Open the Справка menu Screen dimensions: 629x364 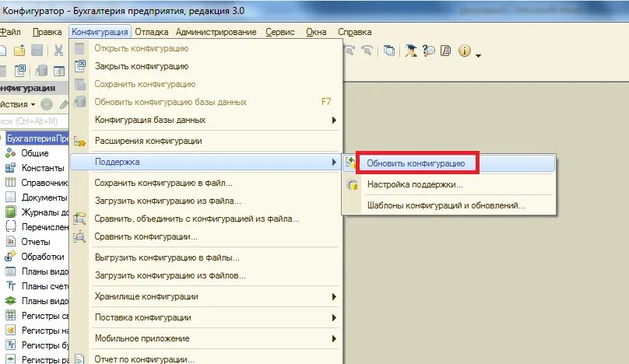[x=355, y=32]
